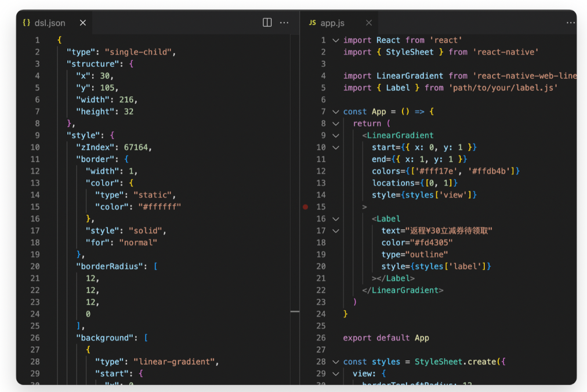Toggle the breakpoint on line 15 of app.js
The width and height of the screenshot is (587, 392).
tap(306, 206)
